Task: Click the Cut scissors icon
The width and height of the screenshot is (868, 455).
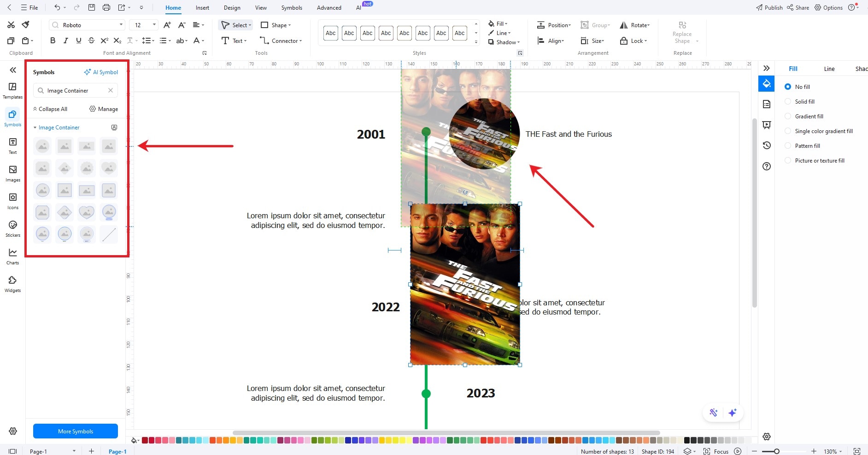Action: point(11,25)
